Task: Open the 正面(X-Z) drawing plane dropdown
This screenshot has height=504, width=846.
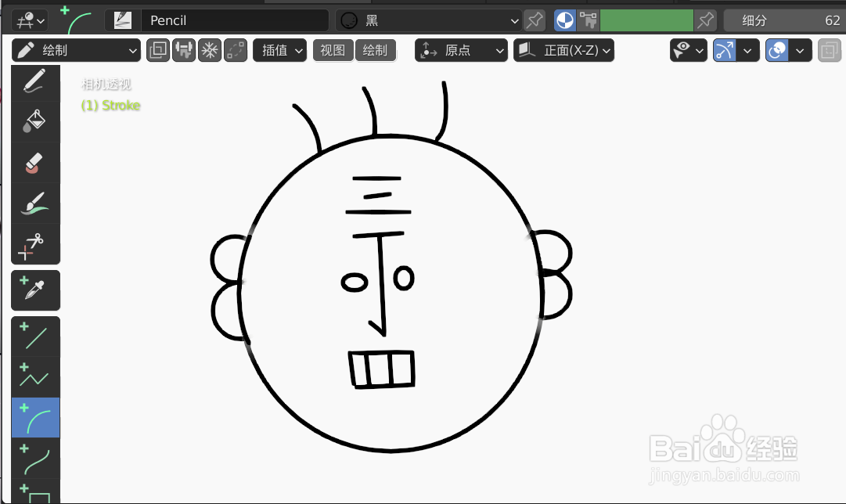Action: (x=563, y=50)
